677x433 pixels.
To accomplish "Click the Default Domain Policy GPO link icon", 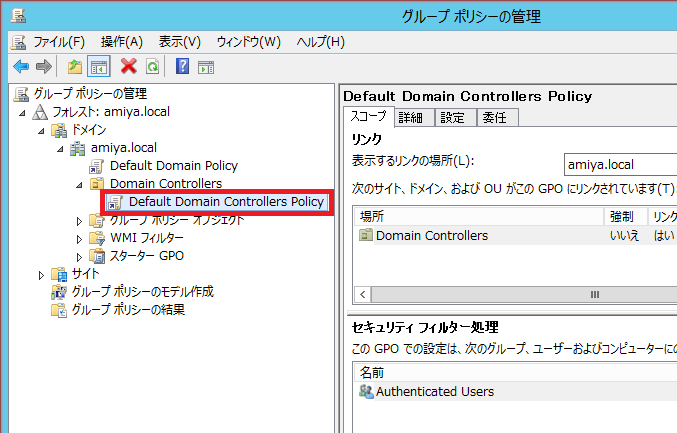I will (x=96, y=166).
